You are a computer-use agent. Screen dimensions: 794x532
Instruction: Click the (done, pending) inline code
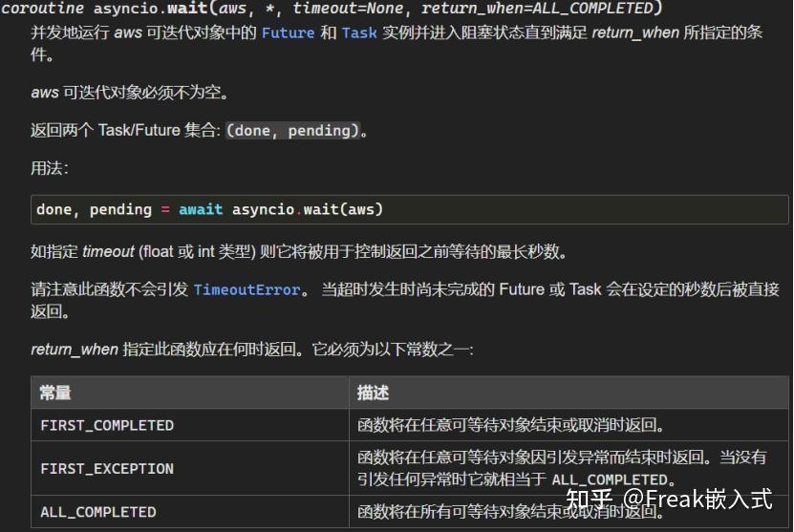[292, 131]
